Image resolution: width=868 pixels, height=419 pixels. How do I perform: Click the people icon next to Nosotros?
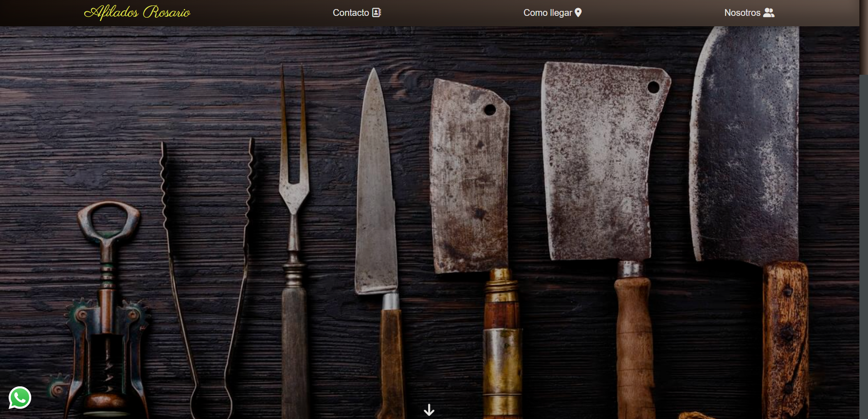click(768, 13)
